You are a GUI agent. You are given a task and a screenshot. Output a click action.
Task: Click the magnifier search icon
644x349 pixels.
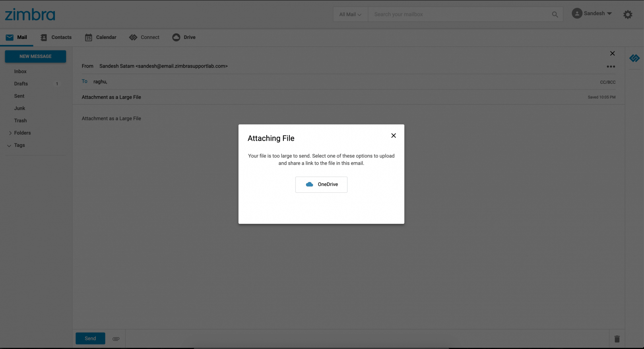tap(555, 14)
